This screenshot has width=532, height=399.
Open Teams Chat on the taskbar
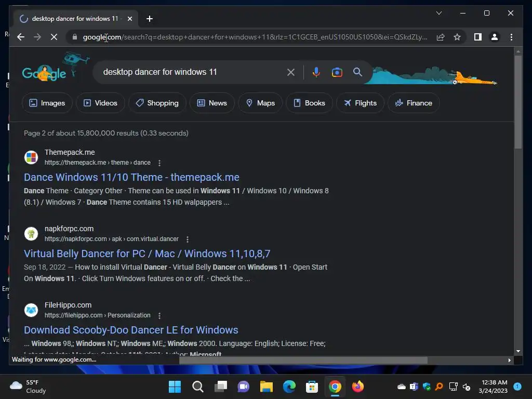point(243,387)
